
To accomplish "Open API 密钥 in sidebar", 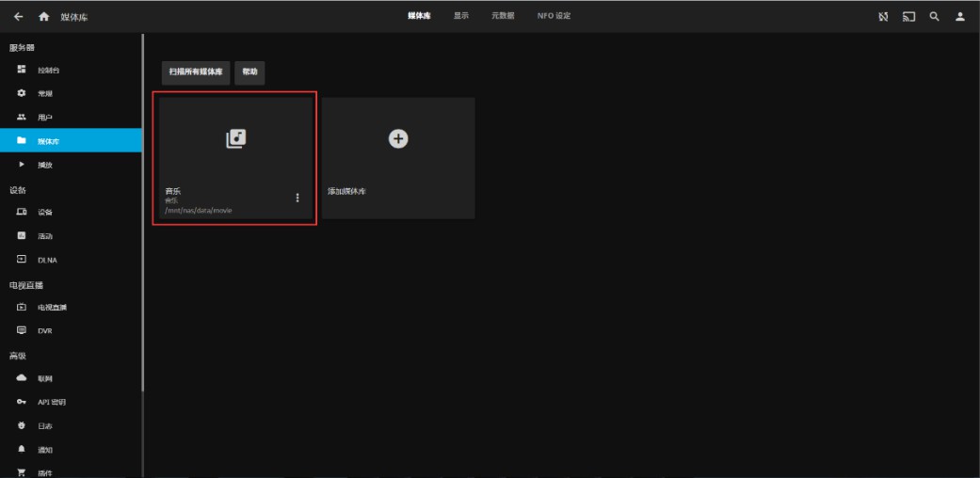I will click(52, 402).
